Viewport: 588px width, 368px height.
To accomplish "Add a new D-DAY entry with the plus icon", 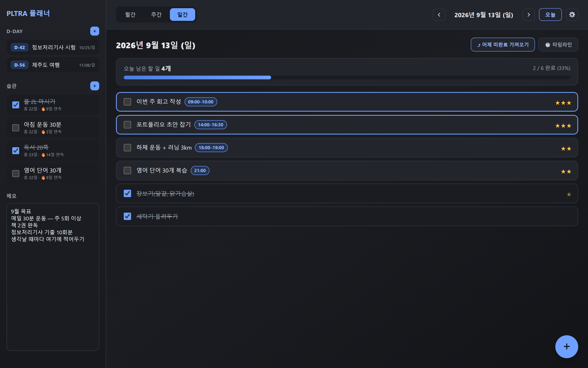I will click(95, 31).
